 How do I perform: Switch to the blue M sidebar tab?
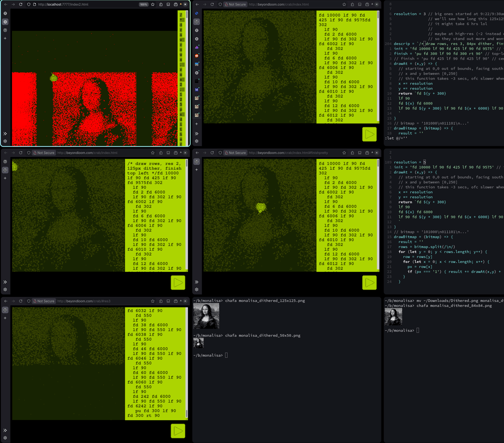[x=197, y=90]
